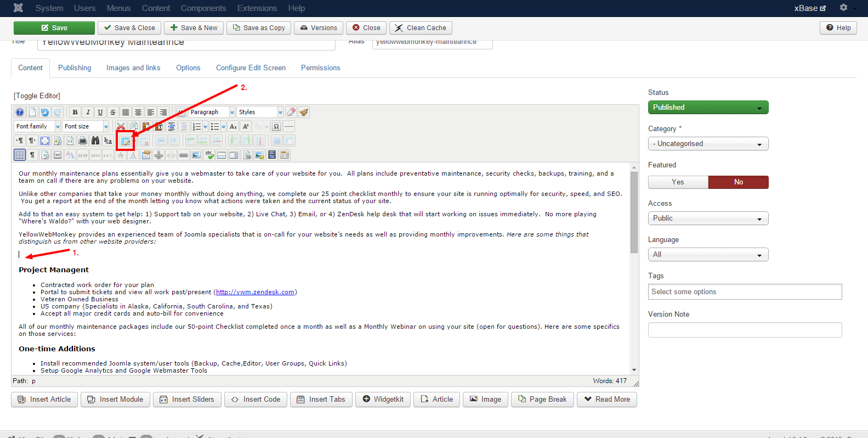
Task: Run the spellchecker
Action: coord(209,155)
